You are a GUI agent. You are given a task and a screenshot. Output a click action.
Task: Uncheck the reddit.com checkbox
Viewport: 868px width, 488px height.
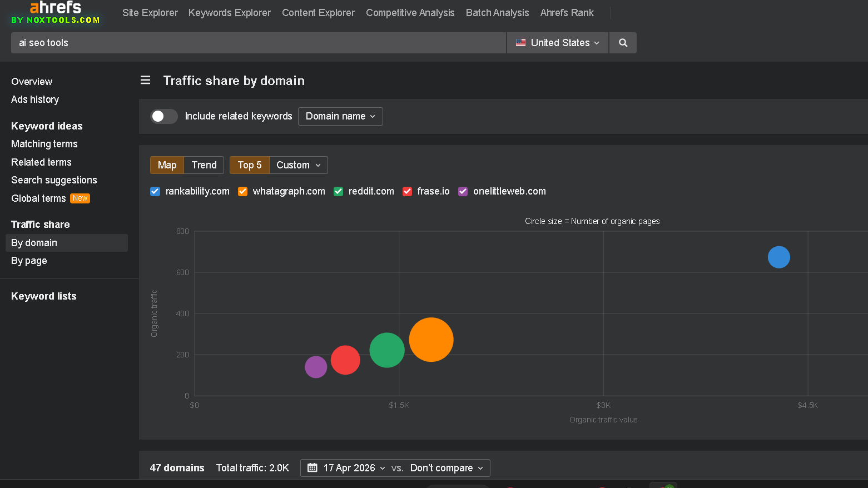coord(338,191)
